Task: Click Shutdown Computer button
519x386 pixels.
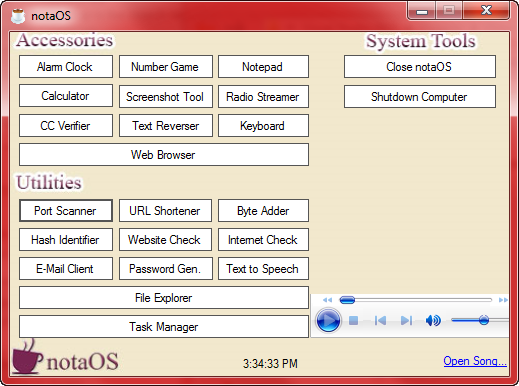Action: (x=420, y=97)
